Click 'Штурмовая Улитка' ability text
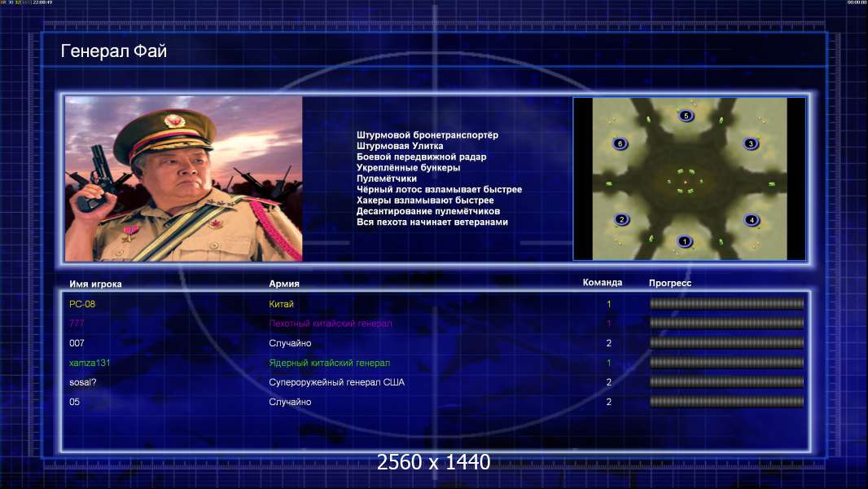This screenshot has width=868, height=489. pos(400,146)
